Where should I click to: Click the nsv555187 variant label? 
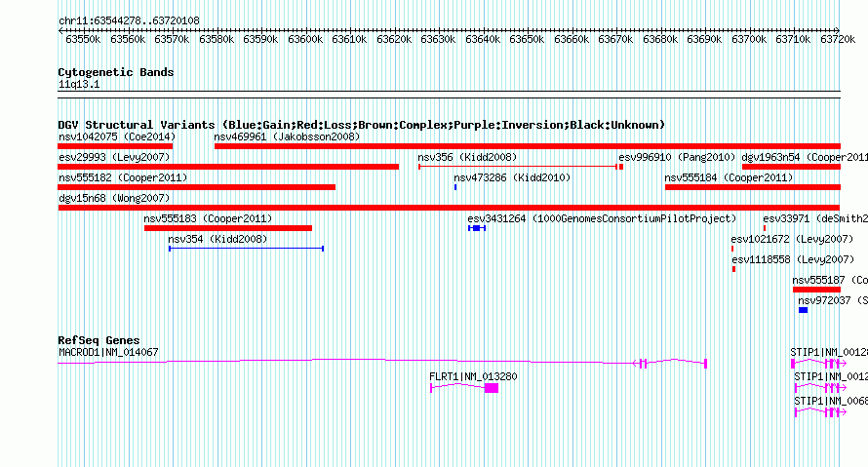(x=830, y=281)
